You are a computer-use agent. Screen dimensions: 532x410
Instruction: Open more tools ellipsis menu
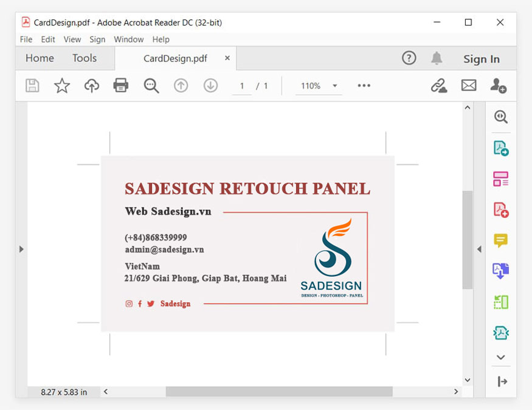coord(364,86)
